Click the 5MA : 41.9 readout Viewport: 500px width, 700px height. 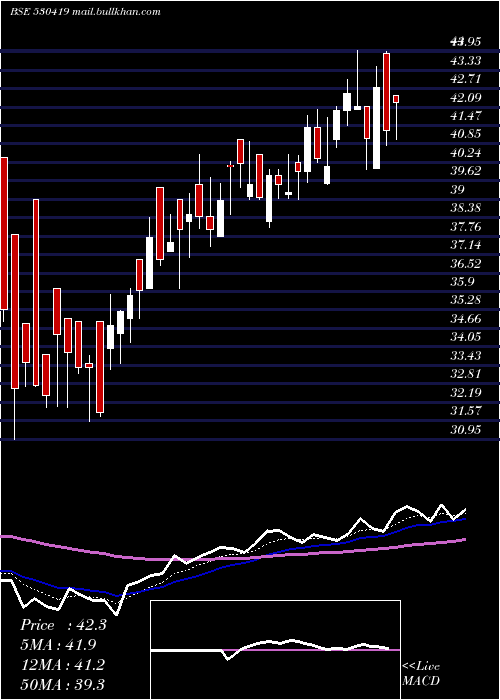click(x=58, y=645)
